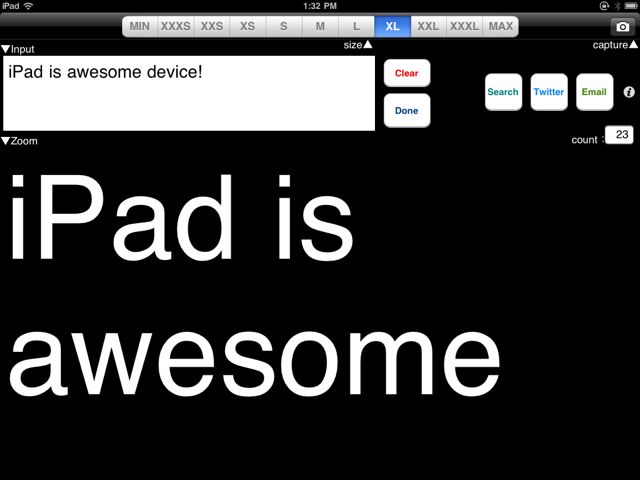Select the L size segment

click(356, 27)
